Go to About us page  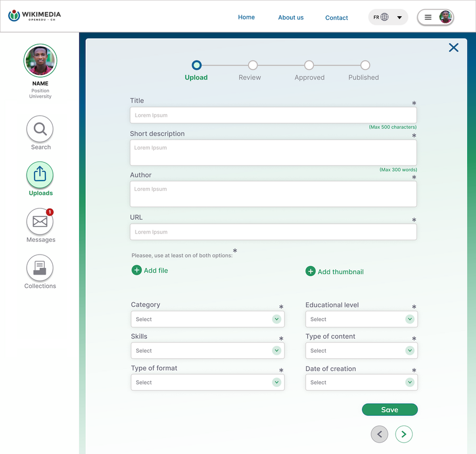tap(291, 17)
